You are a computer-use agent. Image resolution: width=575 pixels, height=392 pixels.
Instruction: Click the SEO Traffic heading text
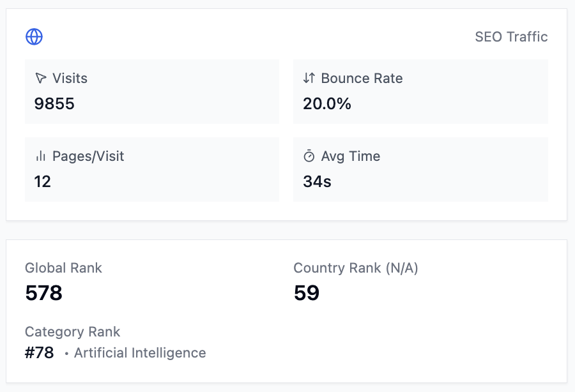pyautogui.click(x=511, y=37)
